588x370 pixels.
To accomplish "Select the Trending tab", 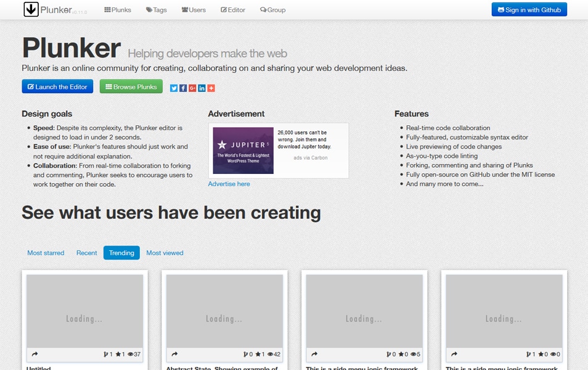I will point(121,253).
